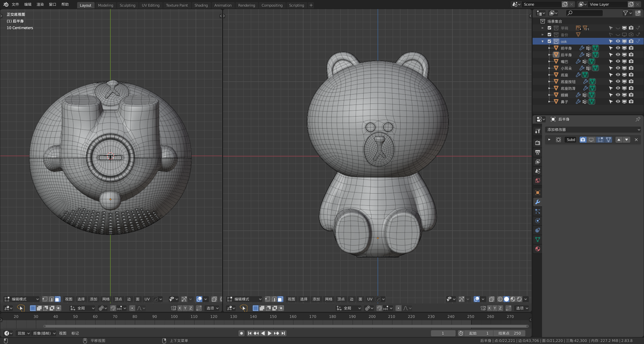The width and height of the screenshot is (644, 344).
Task: Open the Modifier properties wrench tab
Action: (538, 202)
